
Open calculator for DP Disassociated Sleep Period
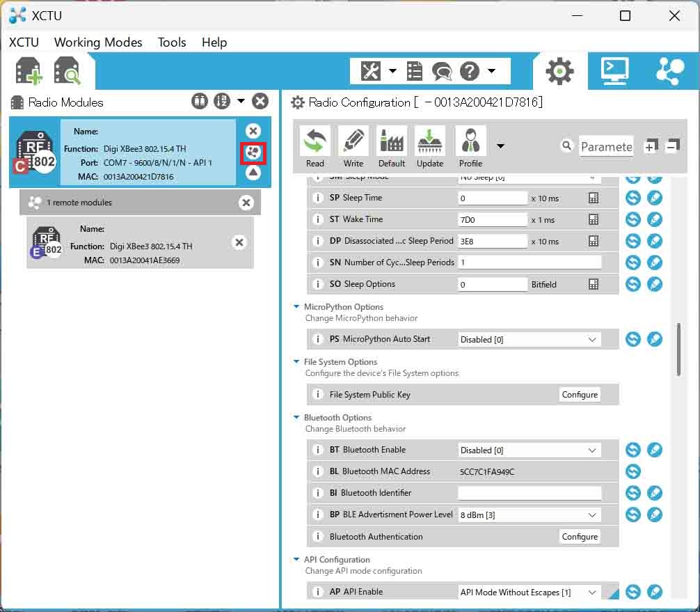point(594,241)
